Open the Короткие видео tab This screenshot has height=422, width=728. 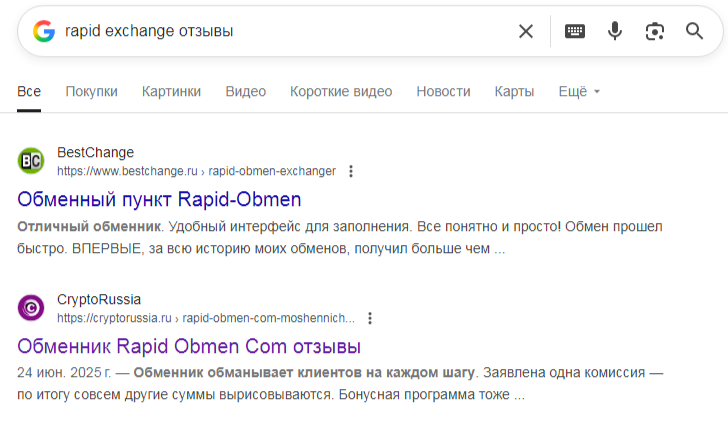[x=341, y=91]
